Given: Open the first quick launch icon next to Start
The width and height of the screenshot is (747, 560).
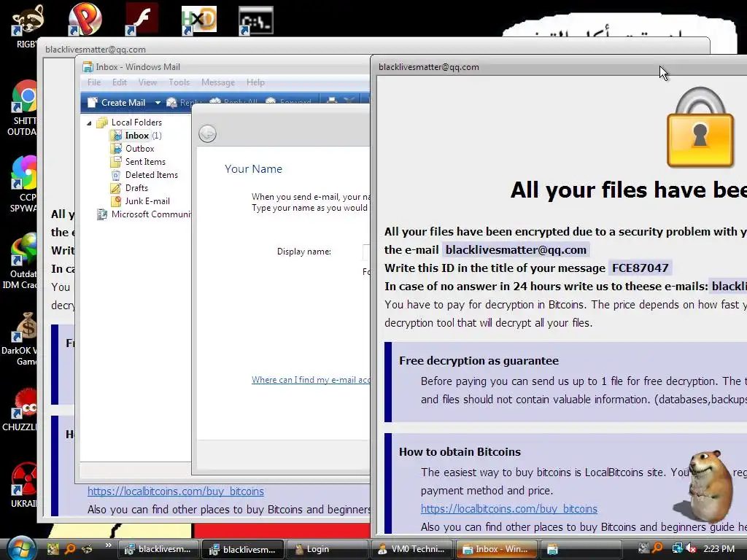Looking at the screenshot, I should point(53,549).
